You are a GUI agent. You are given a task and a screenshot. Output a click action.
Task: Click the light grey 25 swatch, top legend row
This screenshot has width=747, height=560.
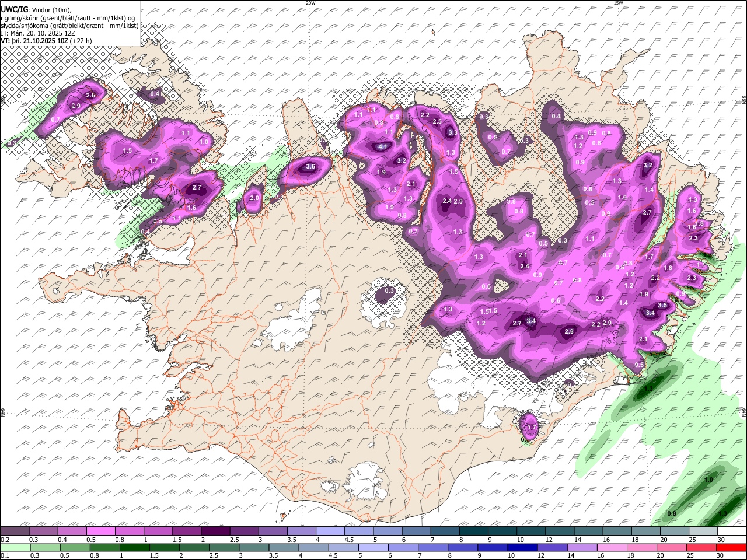click(703, 531)
